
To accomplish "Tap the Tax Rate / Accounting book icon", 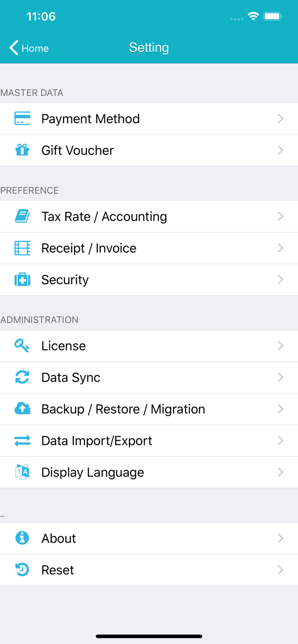I will 22,216.
